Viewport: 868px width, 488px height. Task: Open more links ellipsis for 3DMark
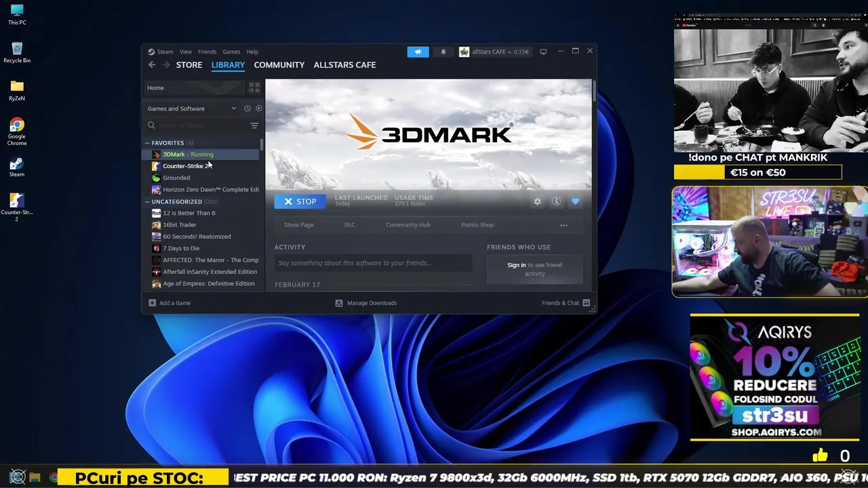tap(563, 225)
